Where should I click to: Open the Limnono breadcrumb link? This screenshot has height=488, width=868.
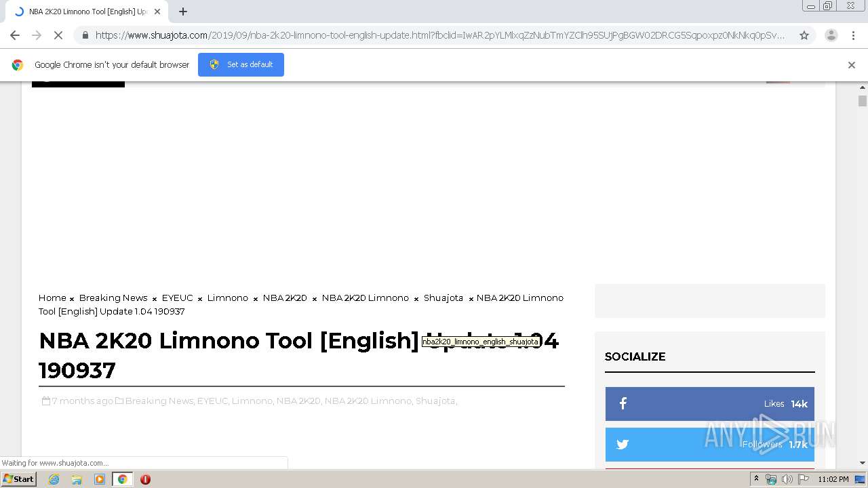click(228, 298)
